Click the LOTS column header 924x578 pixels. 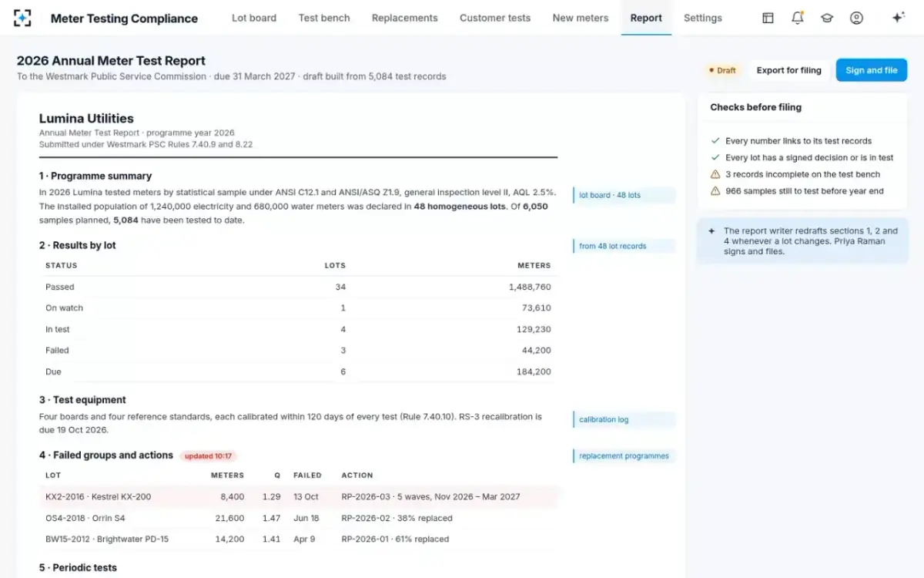[335, 265]
